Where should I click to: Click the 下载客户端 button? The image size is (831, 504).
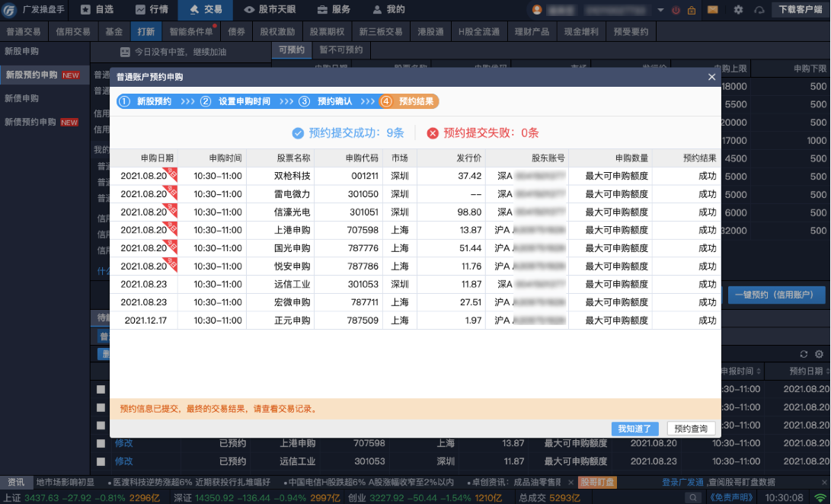[x=801, y=10]
